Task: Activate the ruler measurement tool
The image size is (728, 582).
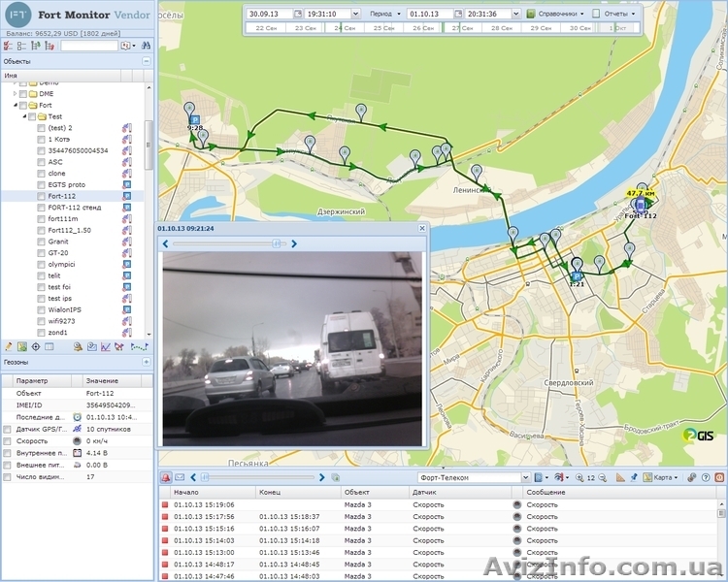Action: (x=620, y=477)
